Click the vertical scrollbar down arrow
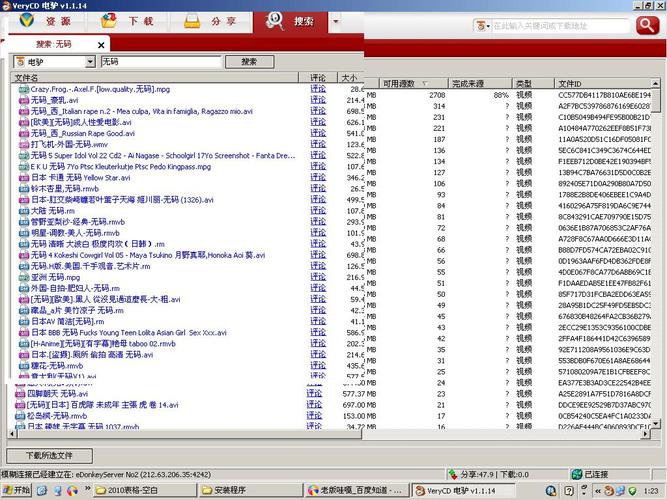The height and width of the screenshot is (500, 667). (x=656, y=423)
